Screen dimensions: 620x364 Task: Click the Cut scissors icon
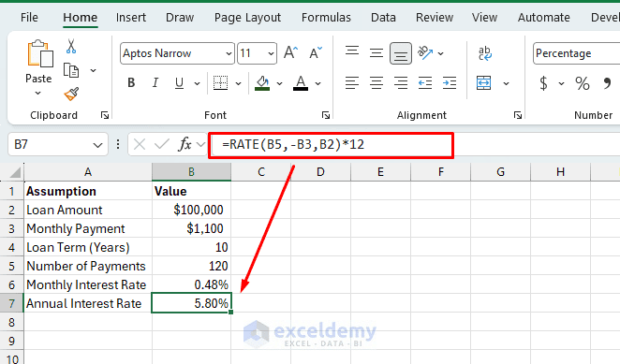click(71, 46)
